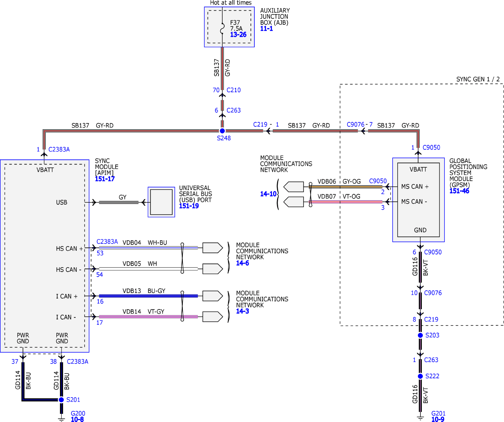
Task: Select the GPSM GND terminal label
Action: point(420,230)
